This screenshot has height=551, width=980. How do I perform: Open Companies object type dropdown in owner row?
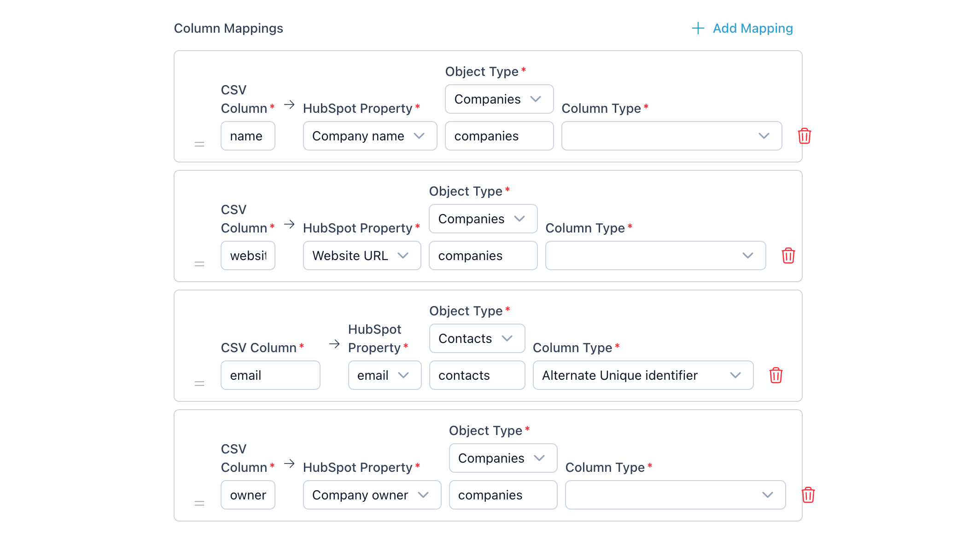[x=503, y=458]
